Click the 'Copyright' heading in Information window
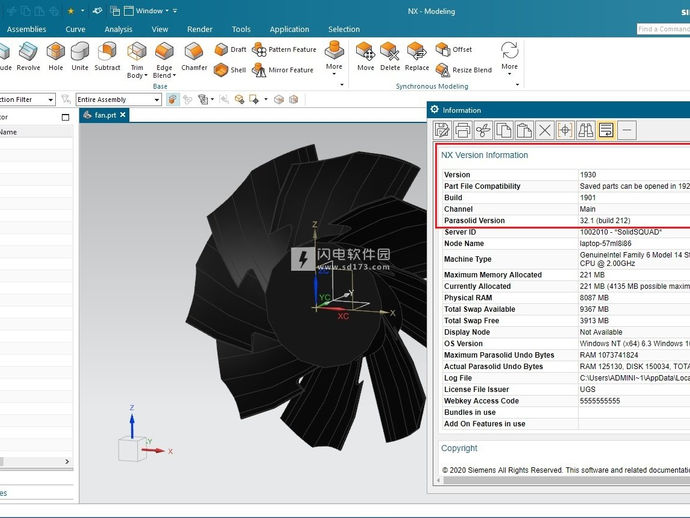The height and width of the screenshot is (518, 690). (x=459, y=448)
